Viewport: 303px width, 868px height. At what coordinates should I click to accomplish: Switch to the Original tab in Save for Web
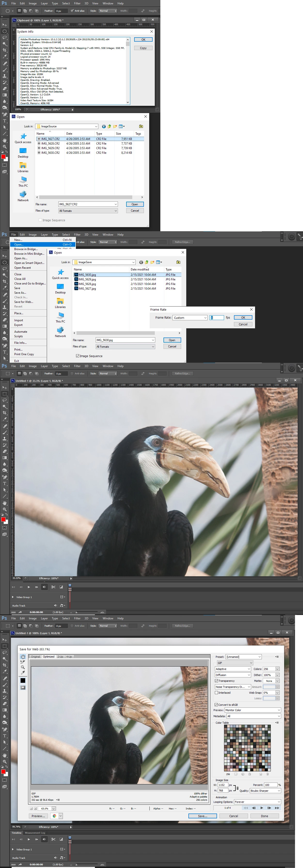click(35, 657)
